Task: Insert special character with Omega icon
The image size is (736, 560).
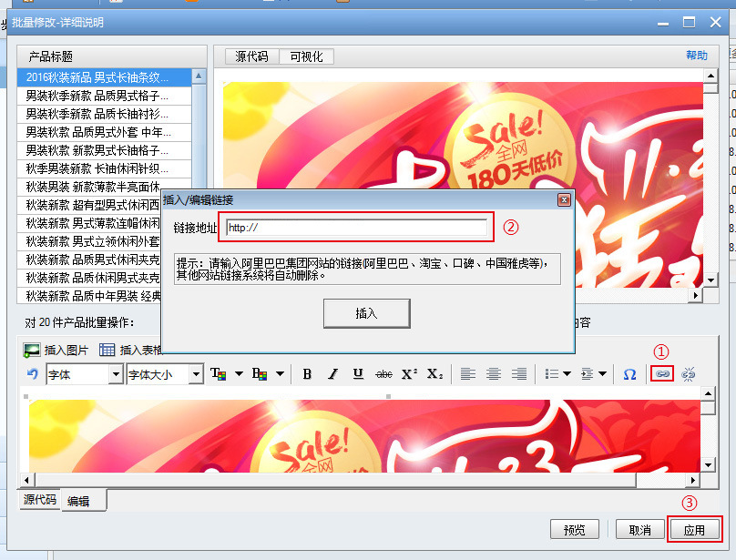Action: point(629,374)
